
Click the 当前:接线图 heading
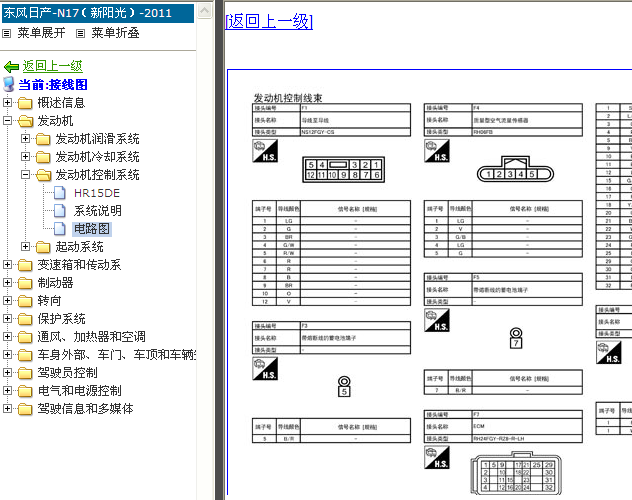53,85
